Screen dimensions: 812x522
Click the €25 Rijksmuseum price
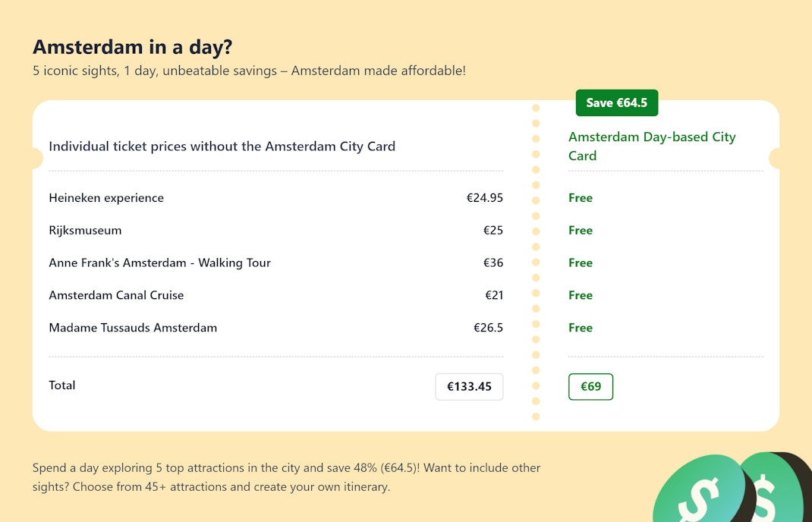click(x=493, y=231)
